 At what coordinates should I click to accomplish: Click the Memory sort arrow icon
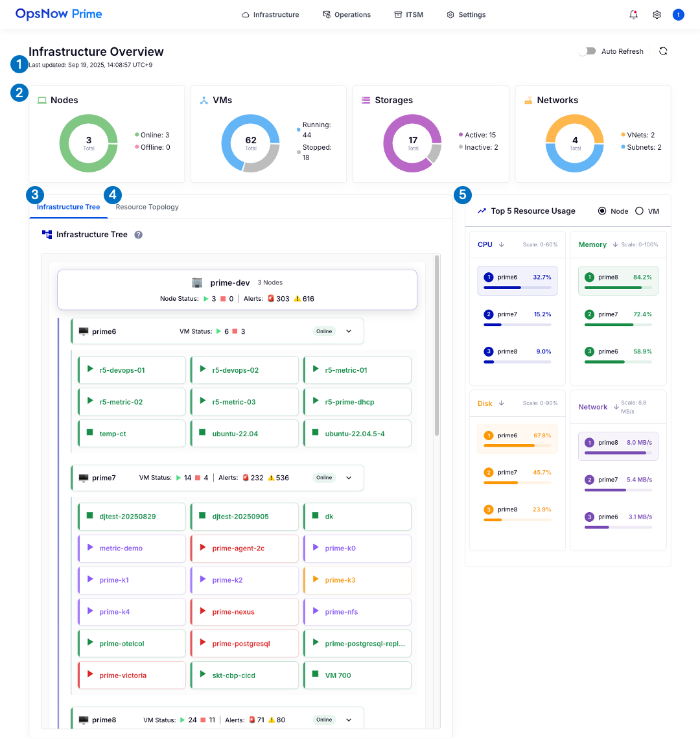click(614, 245)
